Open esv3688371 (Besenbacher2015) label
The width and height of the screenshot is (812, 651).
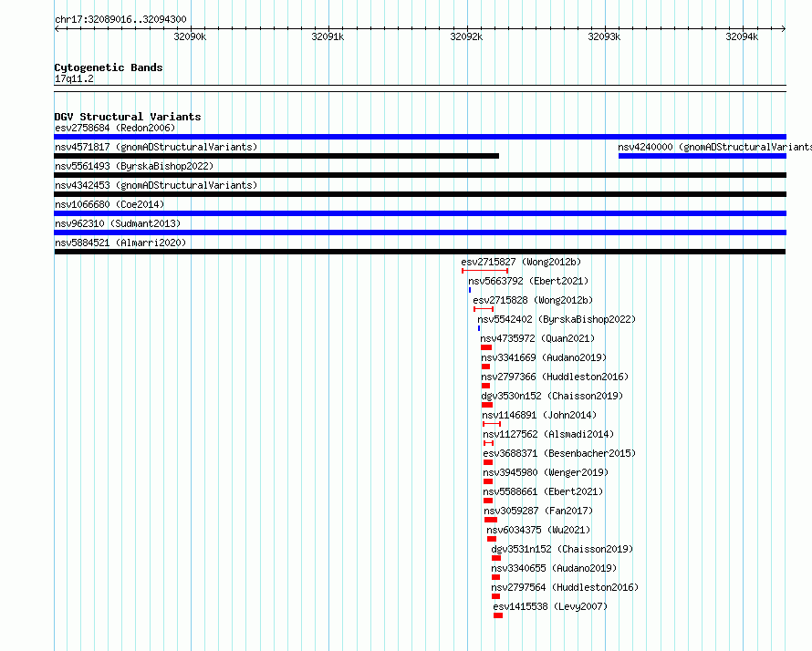click(559, 453)
